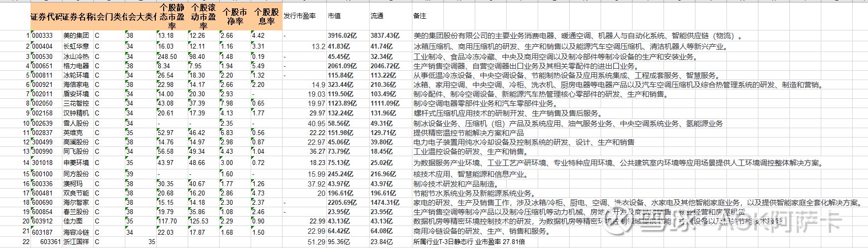
Task: Select market value 1123.89亿
Action: click(342, 103)
